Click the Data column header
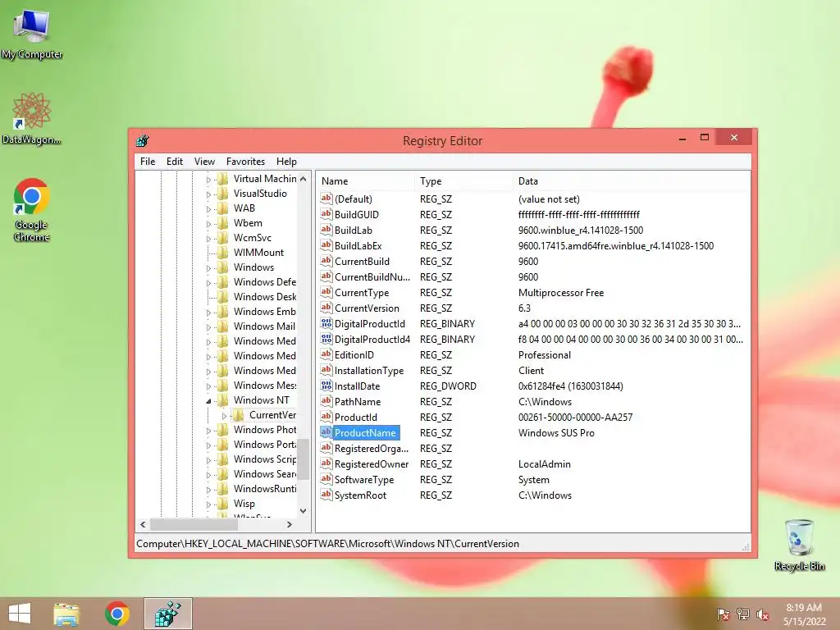 point(632,181)
